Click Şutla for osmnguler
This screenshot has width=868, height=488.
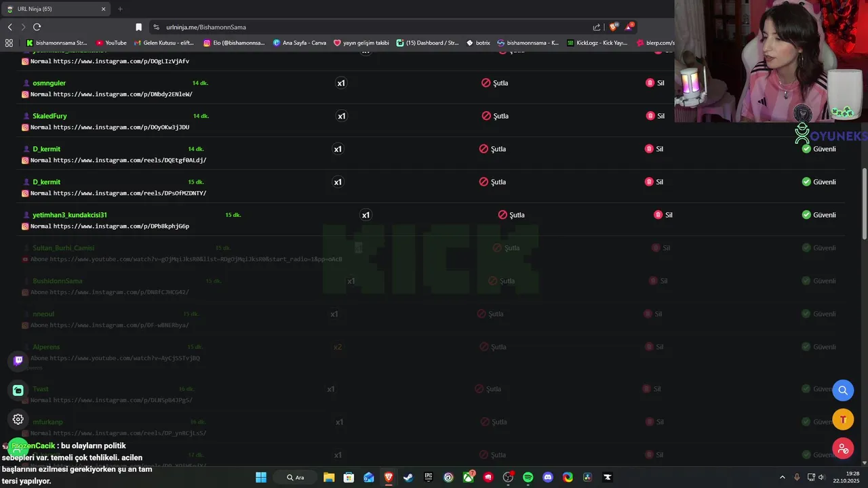(x=495, y=83)
